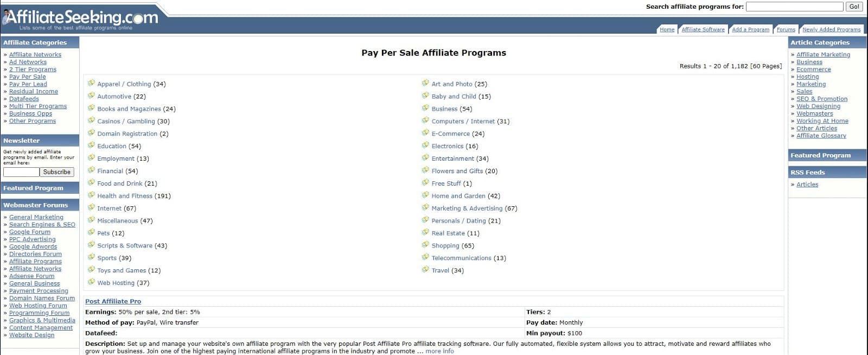The height and width of the screenshot is (355, 868).
Task: Open the Home tab in top navigation
Action: 667,29
